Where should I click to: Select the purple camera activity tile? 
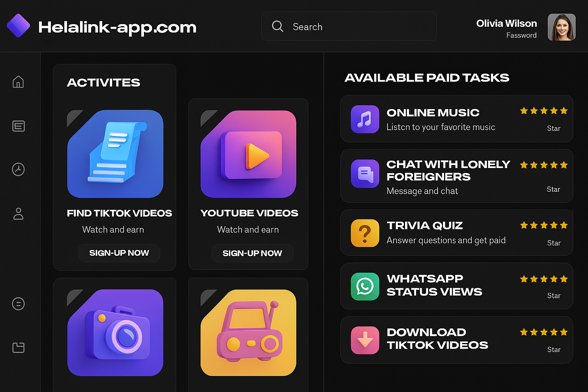(115, 332)
